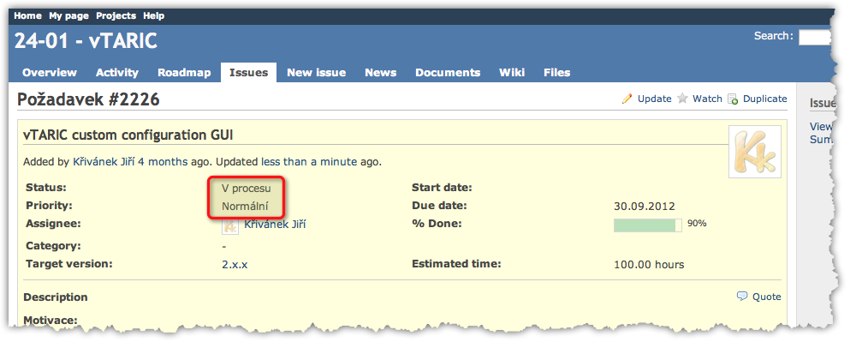Switch to the Roadmap tab

(x=184, y=73)
